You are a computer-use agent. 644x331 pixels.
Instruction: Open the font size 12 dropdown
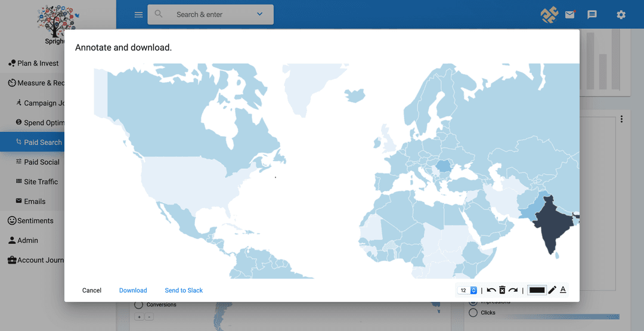(x=467, y=290)
